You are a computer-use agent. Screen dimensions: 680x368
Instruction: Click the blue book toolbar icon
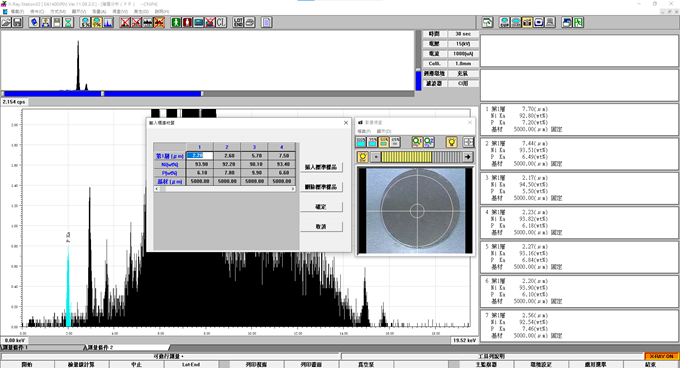(x=34, y=22)
